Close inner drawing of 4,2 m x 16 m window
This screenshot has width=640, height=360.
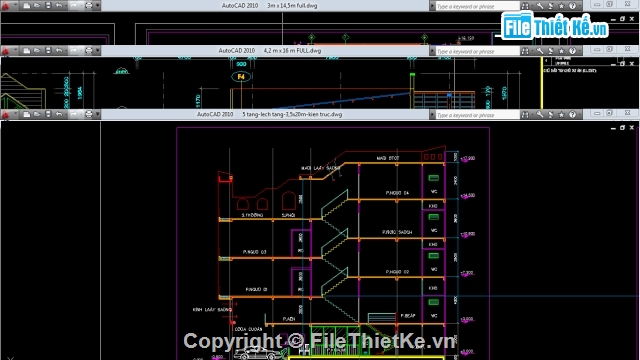click(632, 64)
